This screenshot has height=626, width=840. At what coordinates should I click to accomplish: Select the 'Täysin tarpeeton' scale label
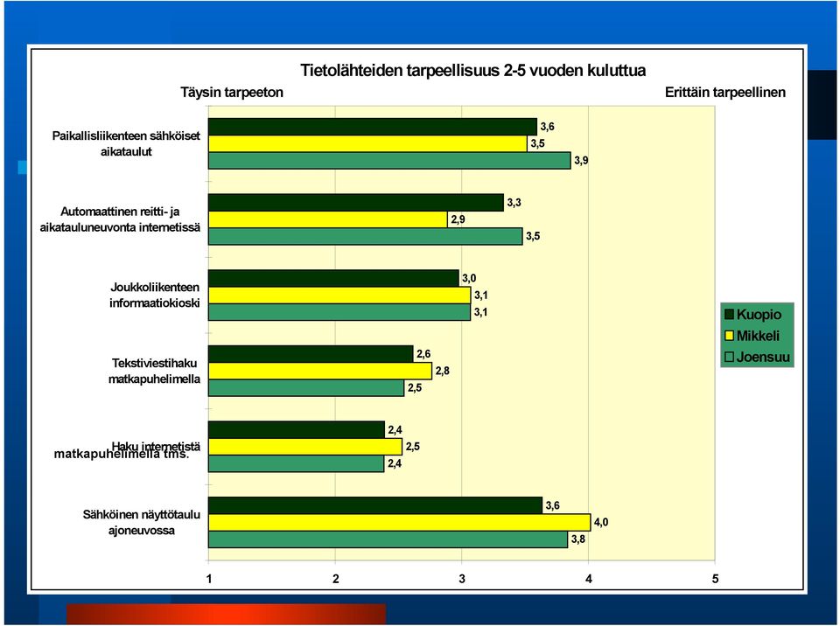coord(231,92)
